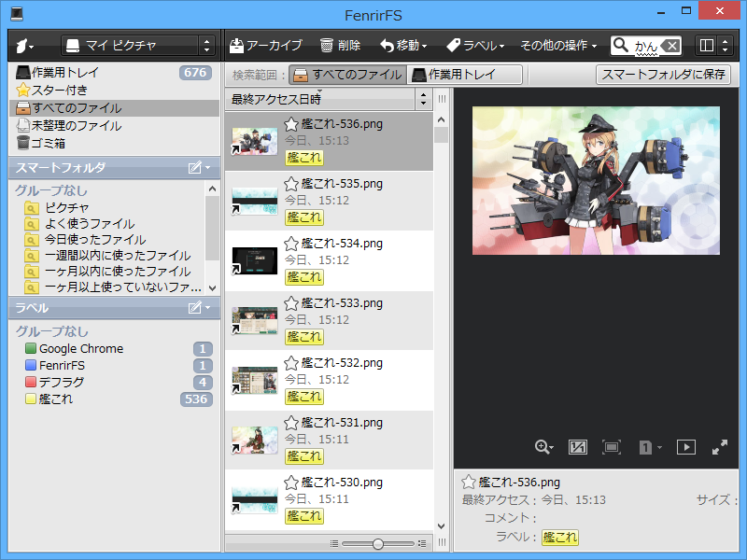Click the thumbnail size slider below the file list
Image resolution: width=747 pixels, height=560 pixels.
[x=377, y=542]
